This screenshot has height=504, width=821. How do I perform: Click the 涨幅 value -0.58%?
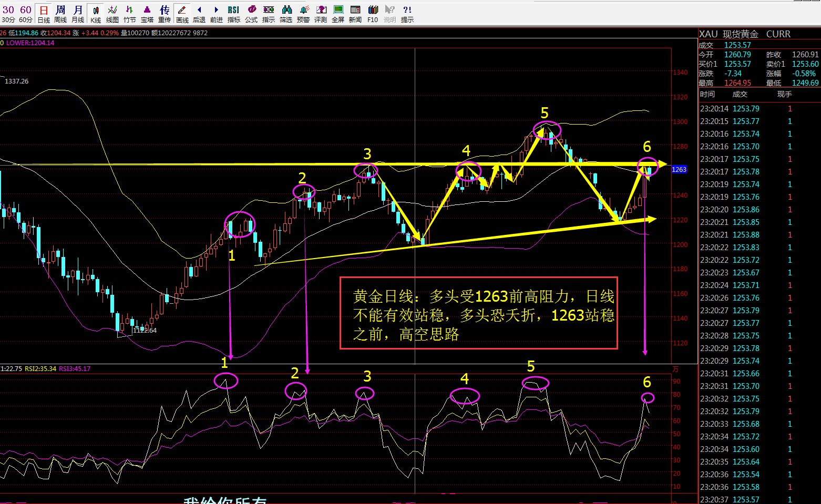[x=804, y=74]
